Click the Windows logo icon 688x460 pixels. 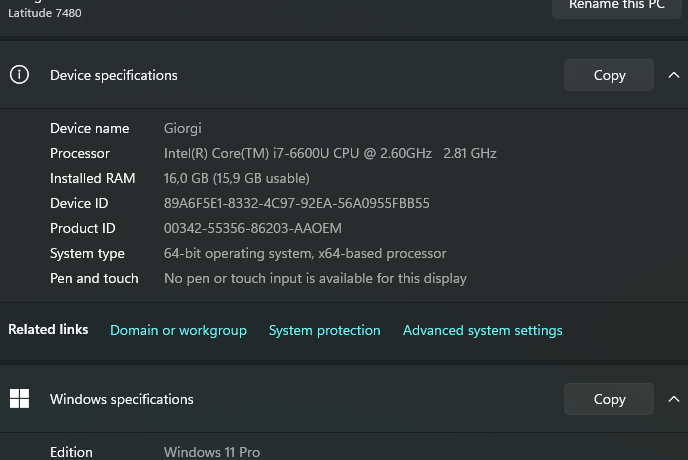[19, 399]
